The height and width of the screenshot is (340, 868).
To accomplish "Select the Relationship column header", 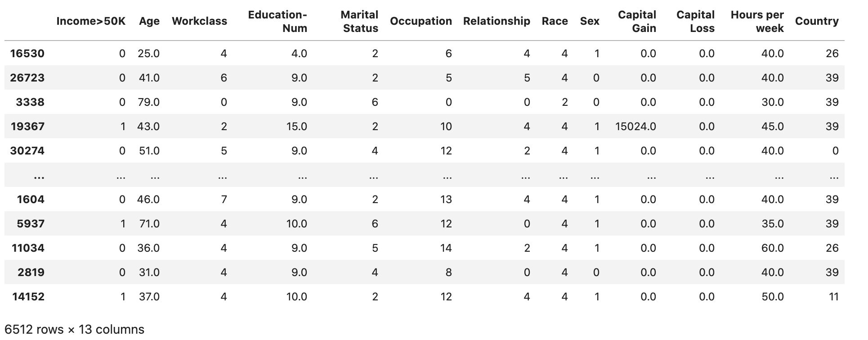I will pos(497,21).
